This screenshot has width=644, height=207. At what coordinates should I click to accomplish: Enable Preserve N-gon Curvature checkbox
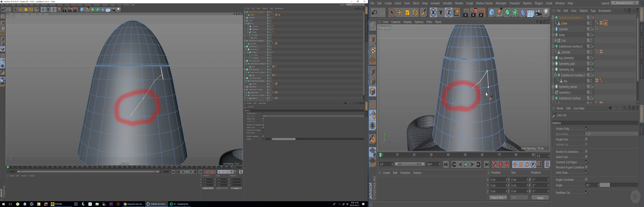click(586, 167)
